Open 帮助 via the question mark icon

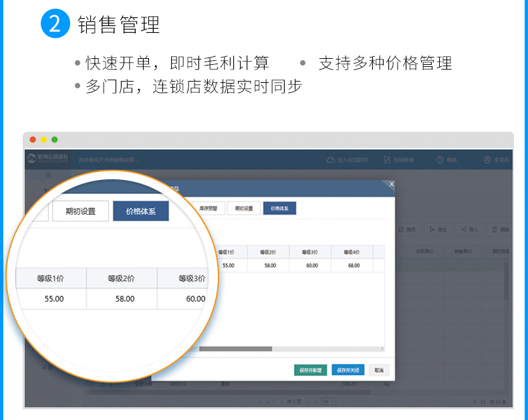tap(440, 160)
